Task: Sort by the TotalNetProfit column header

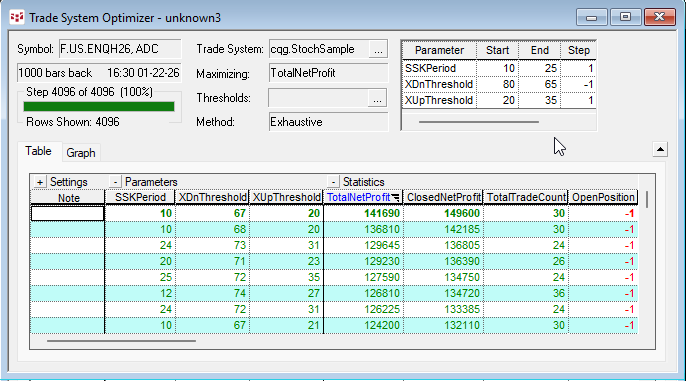Action: tap(363, 197)
